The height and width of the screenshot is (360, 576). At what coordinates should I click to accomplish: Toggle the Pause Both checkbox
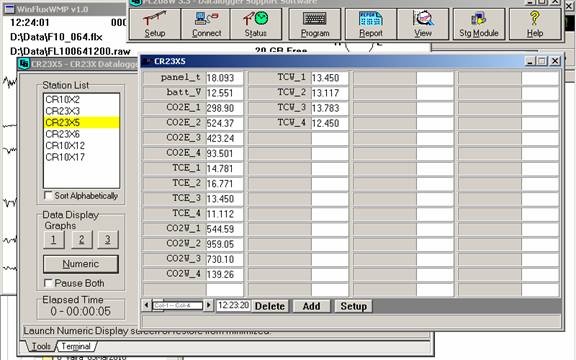[48, 283]
